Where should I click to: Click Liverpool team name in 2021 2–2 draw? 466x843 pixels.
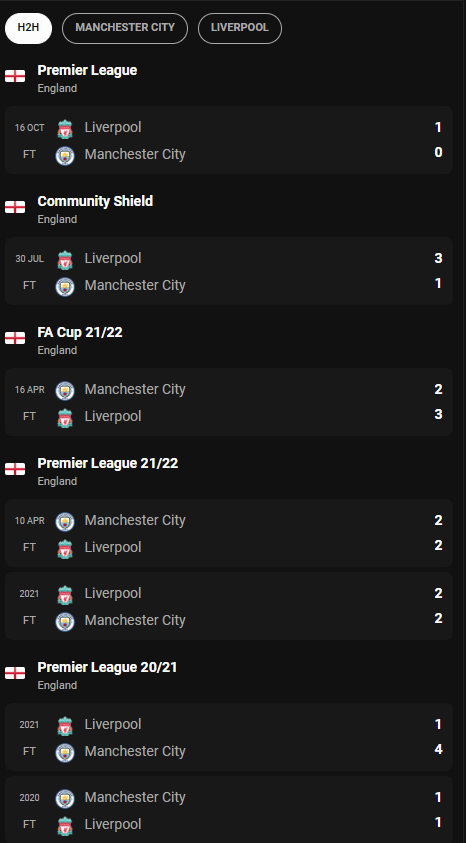point(113,594)
